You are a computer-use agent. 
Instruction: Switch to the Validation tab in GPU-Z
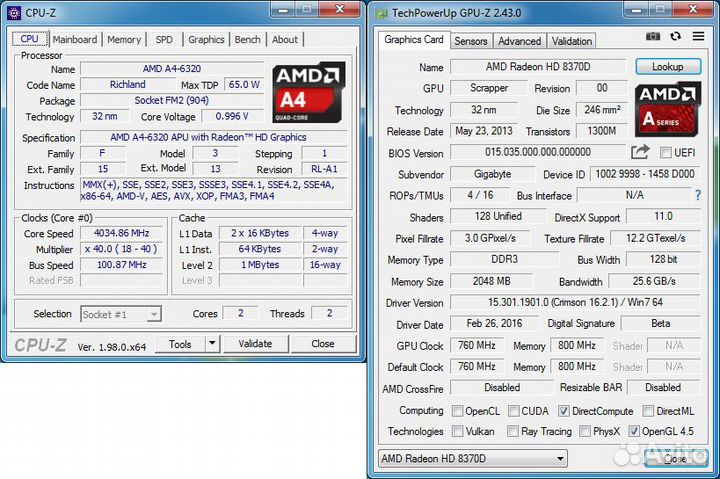tap(572, 41)
